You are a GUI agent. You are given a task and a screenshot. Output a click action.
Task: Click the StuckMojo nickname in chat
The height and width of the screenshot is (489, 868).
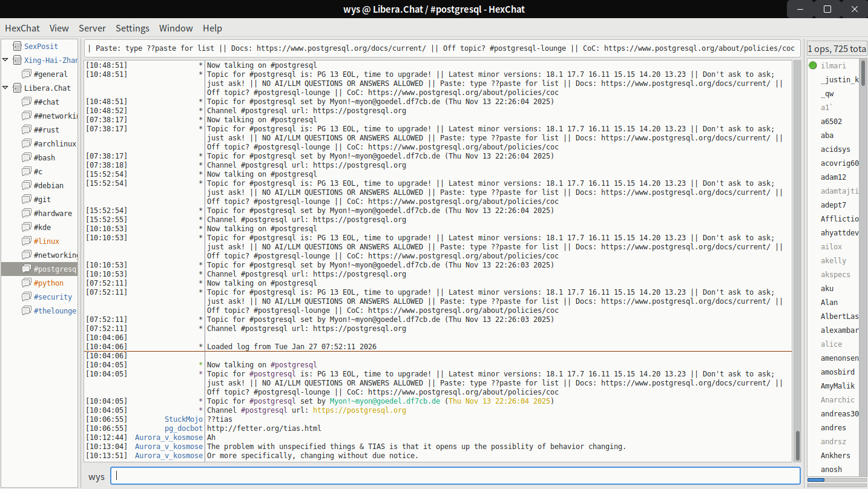coord(183,419)
